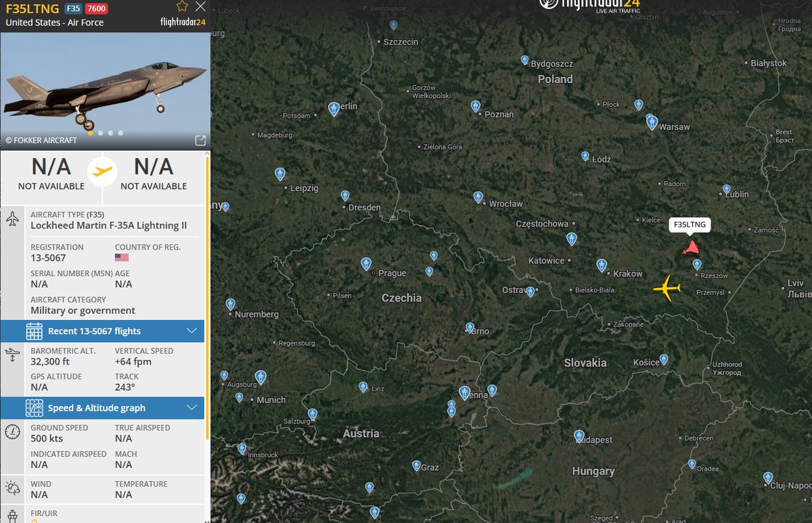Select the red F35LTNG aircraft on the map
Screen dimensions: 812x523
[x=691, y=248]
